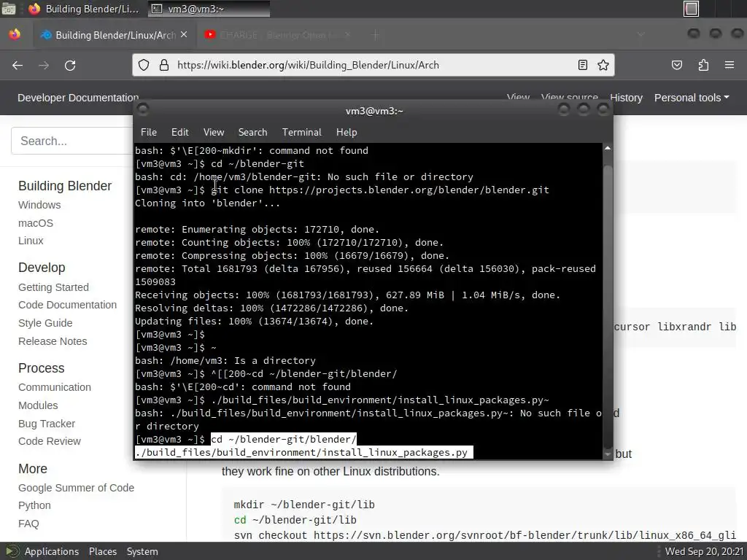Select the Building Blender taskbar window entry
The width and height of the screenshot is (747, 560).
[x=84, y=9]
